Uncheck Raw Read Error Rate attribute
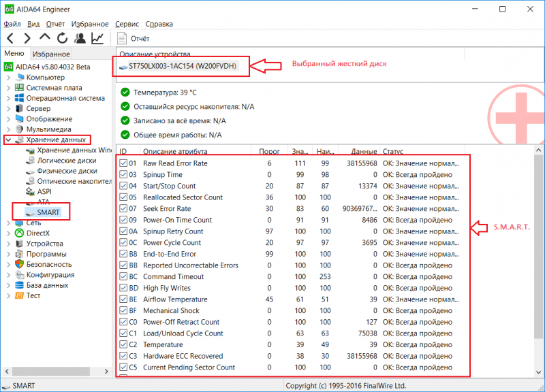This screenshot has height=392, width=545. click(x=123, y=163)
